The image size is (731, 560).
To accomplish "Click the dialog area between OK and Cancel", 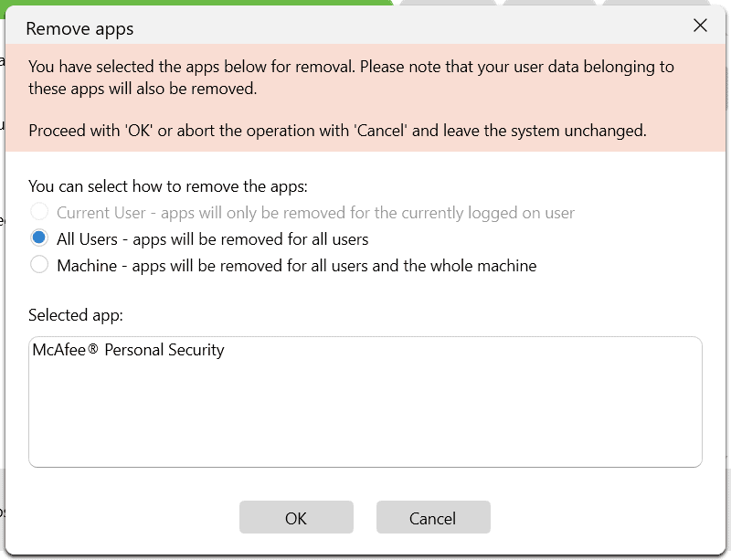I will [365, 517].
